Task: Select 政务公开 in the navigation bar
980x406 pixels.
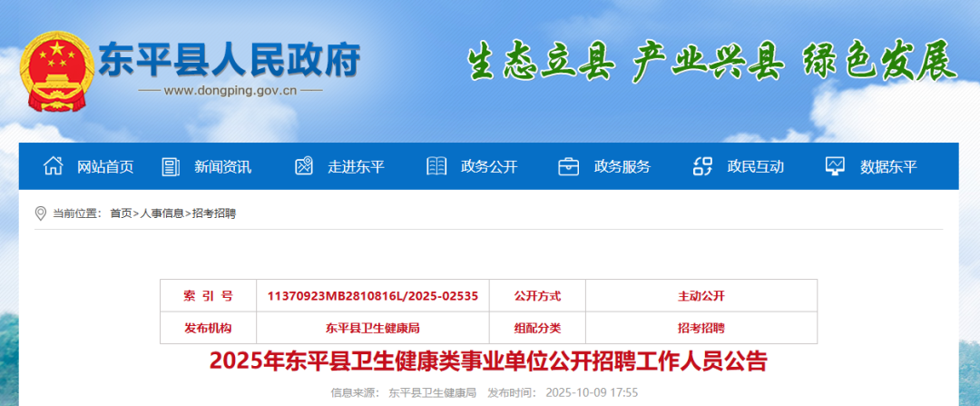Action: [x=488, y=167]
